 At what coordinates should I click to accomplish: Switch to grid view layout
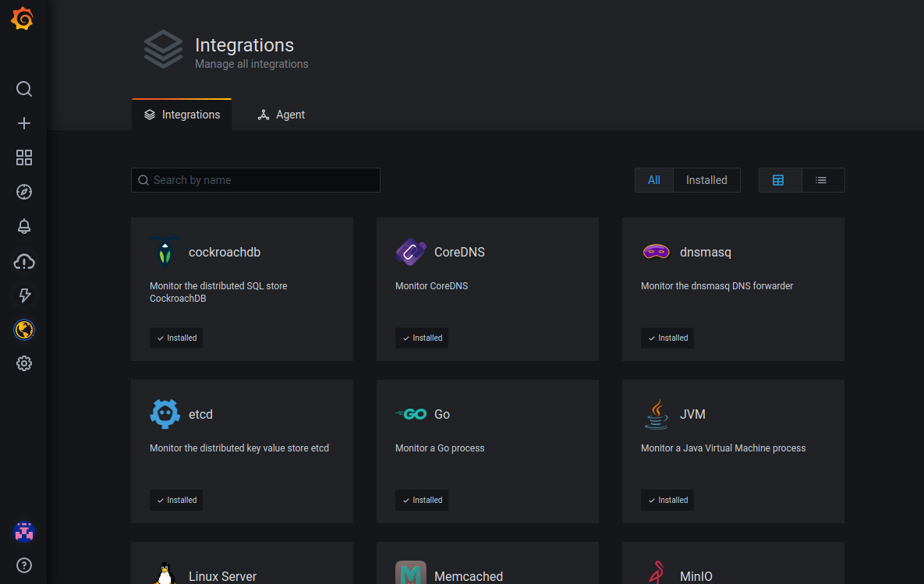(781, 180)
